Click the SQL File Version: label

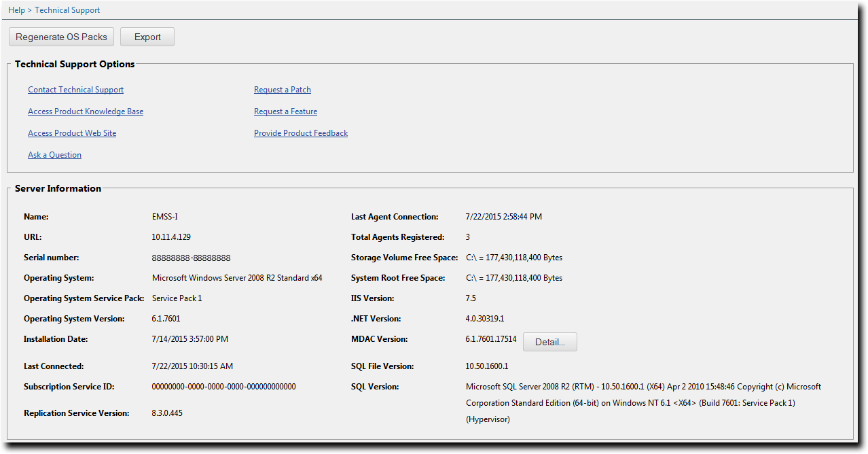[382, 366]
